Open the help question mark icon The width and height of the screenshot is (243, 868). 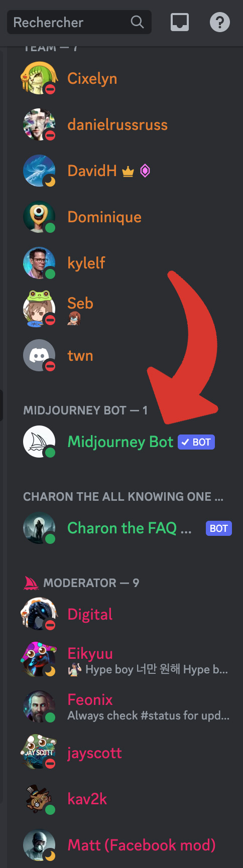click(219, 22)
